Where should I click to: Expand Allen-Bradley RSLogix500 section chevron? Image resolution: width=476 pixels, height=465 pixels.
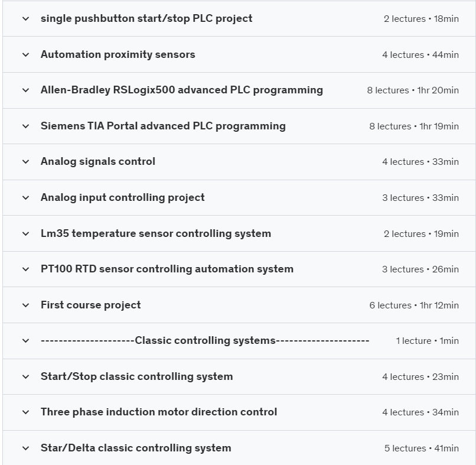click(x=25, y=90)
